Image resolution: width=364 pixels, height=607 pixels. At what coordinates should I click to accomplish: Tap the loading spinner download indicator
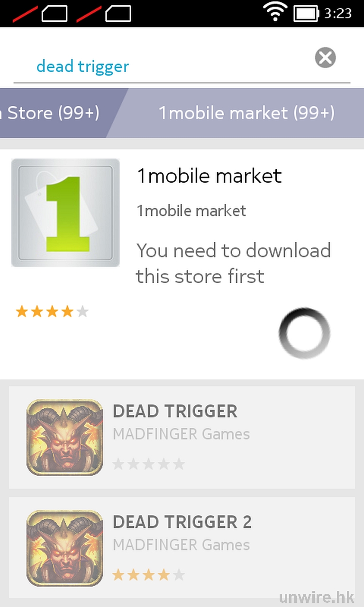[x=304, y=333]
